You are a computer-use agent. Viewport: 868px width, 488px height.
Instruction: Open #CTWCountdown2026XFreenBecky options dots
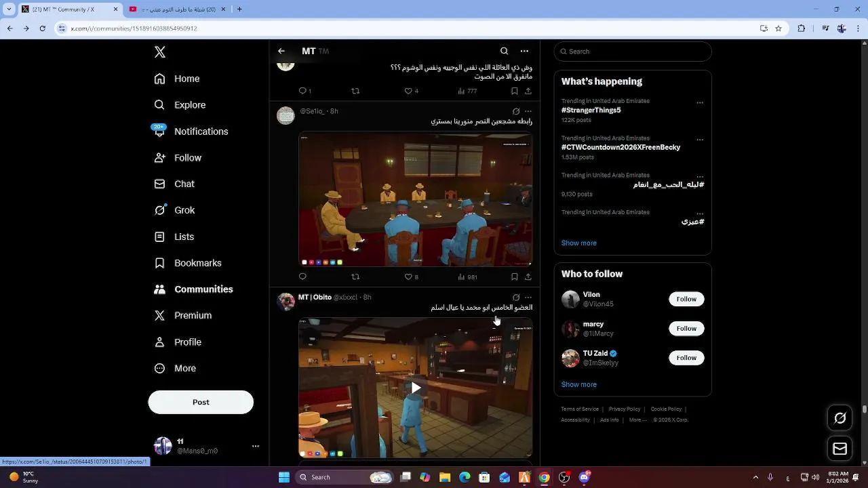click(700, 140)
